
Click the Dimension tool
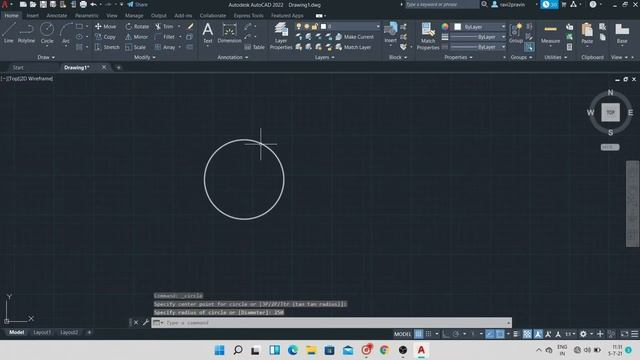click(229, 33)
